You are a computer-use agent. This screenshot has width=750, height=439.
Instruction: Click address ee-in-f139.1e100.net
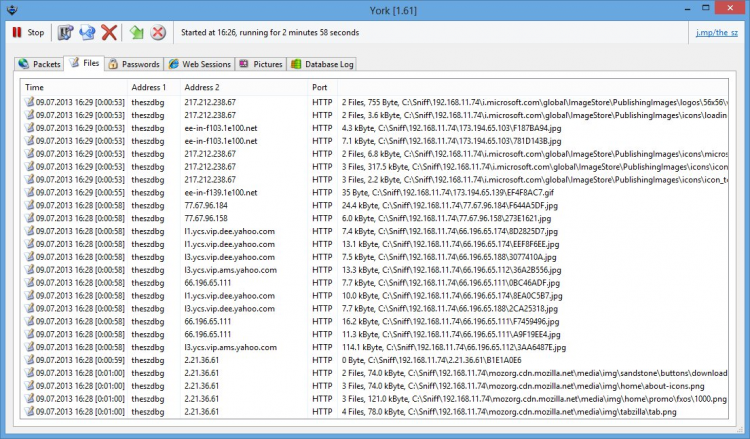(x=221, y=193)
